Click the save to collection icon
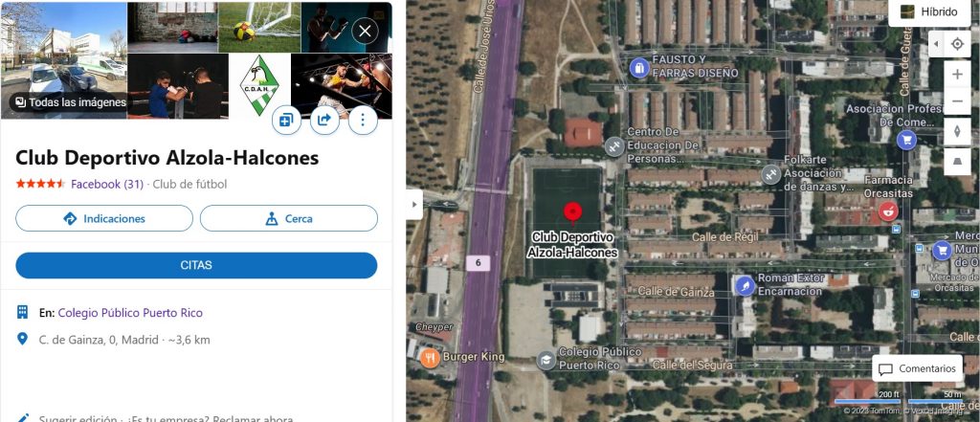Image resolution: width=980 pixels, height=422 pixels. pos(286,120)
